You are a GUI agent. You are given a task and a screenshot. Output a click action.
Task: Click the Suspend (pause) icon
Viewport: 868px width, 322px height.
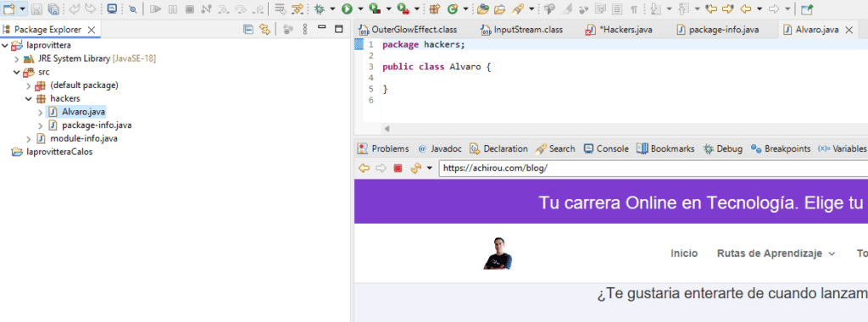(x=173, y=8)
